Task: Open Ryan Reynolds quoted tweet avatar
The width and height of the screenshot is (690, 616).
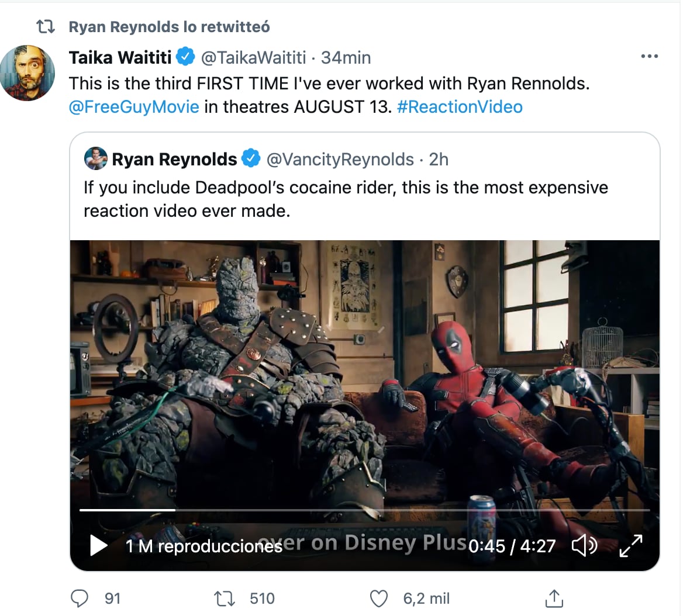Action: 96,159
